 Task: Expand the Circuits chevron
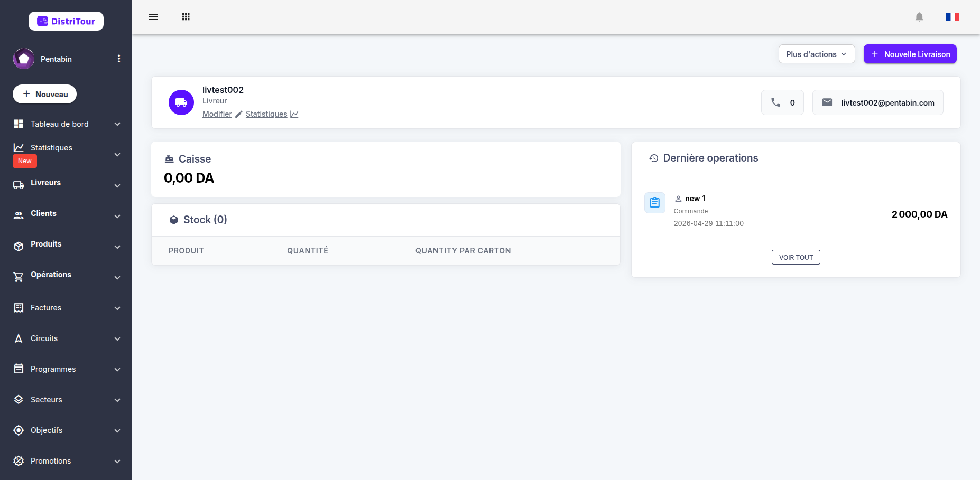(x=117, y=338)
